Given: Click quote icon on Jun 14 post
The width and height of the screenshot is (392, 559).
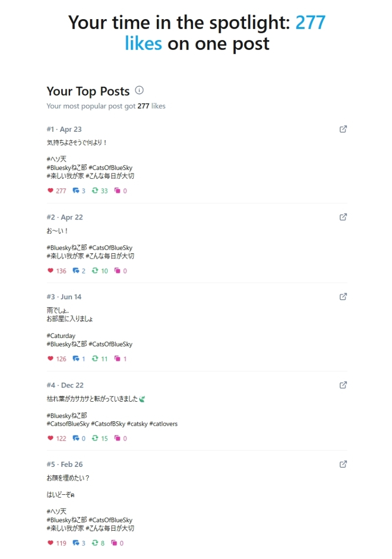Looking at the screenshot, I should click(118, 359).
